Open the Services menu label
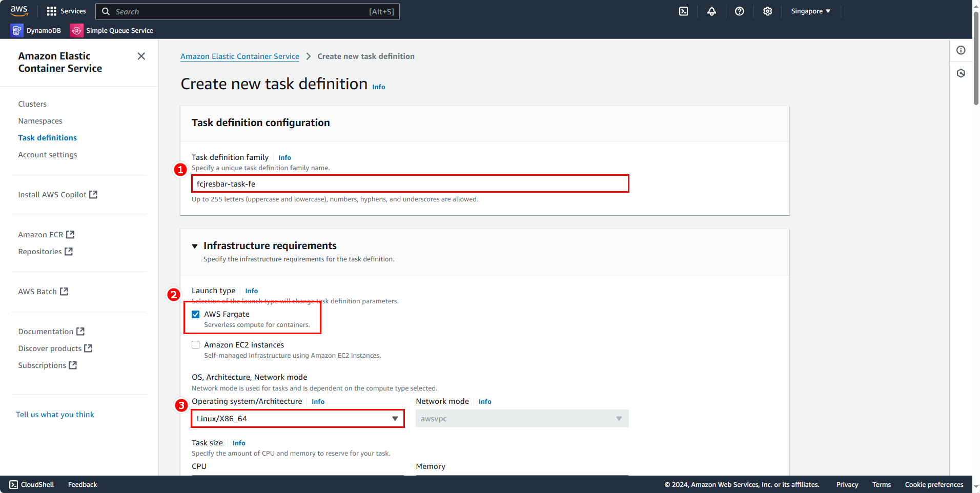Viewport: 980px width, 493px height. tap(73, 11)
